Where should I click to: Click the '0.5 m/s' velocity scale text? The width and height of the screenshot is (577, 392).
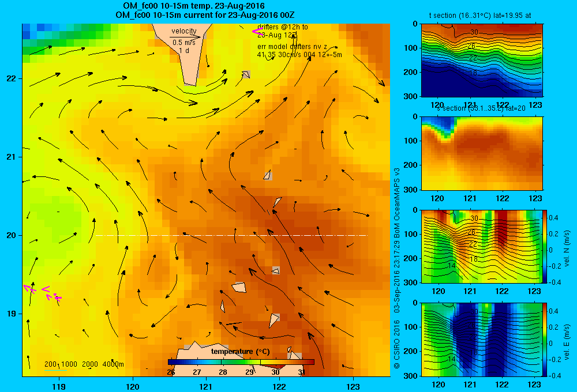coord(184,43)
